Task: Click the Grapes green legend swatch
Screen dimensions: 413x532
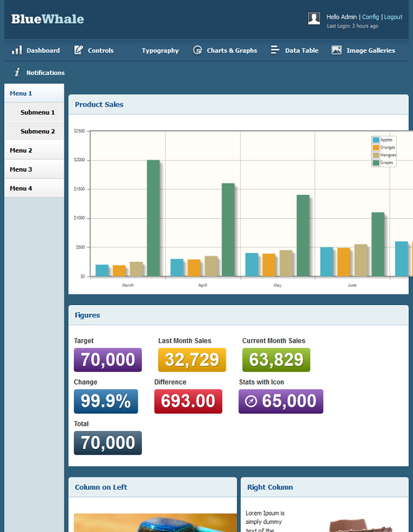Action: coord(376,162)
